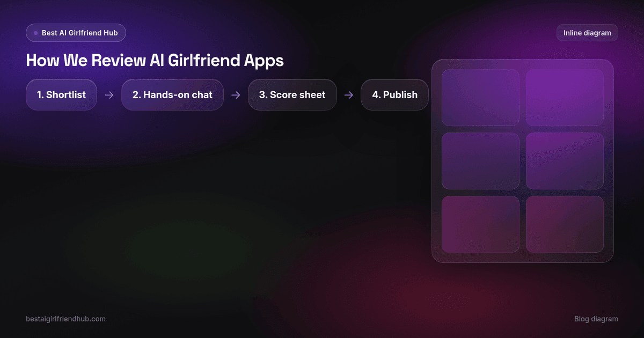The height and width of the screenshot is (338, 644).
Task: Select the 2. Hands-on chat step
Action: (172, 95)
